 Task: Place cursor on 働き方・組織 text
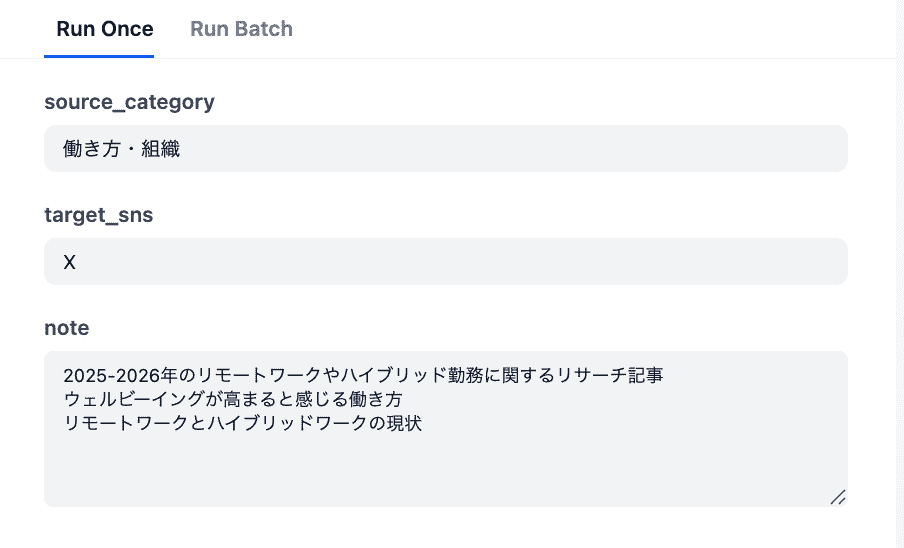coord(121,150)
